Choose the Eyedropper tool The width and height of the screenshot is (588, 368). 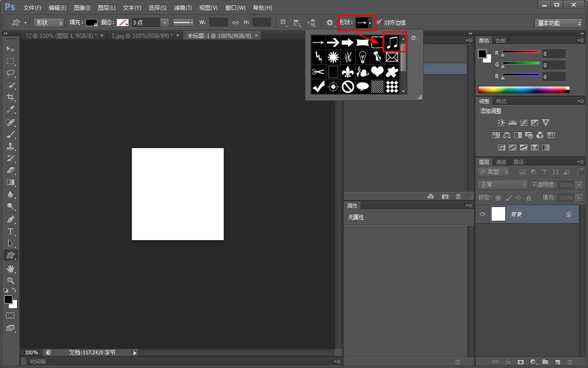11,109
